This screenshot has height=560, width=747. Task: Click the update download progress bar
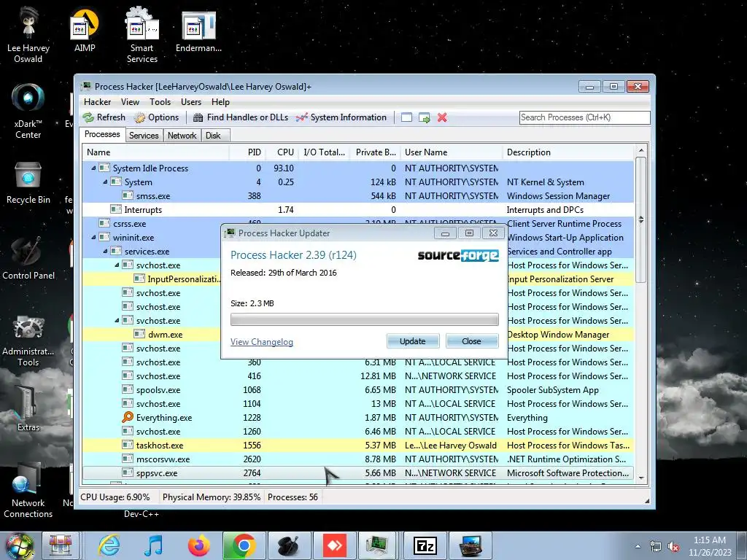click(x=365, y=319)
